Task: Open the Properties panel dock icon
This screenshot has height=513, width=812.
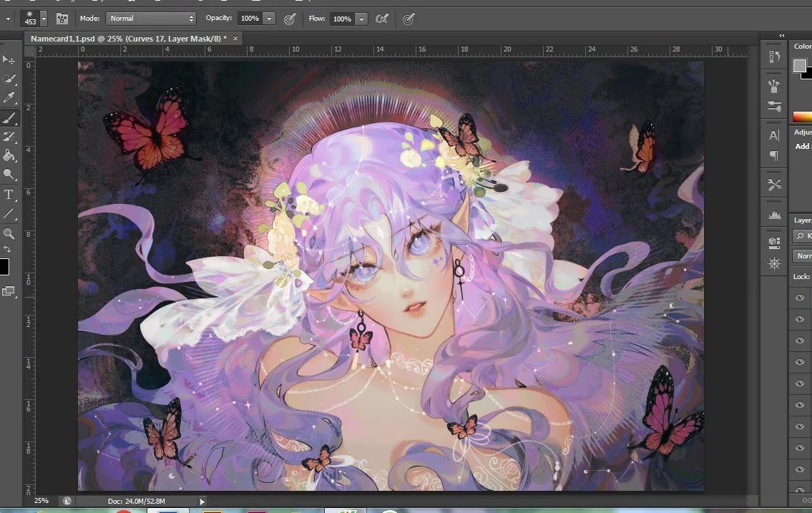Action: click(774, 243)
